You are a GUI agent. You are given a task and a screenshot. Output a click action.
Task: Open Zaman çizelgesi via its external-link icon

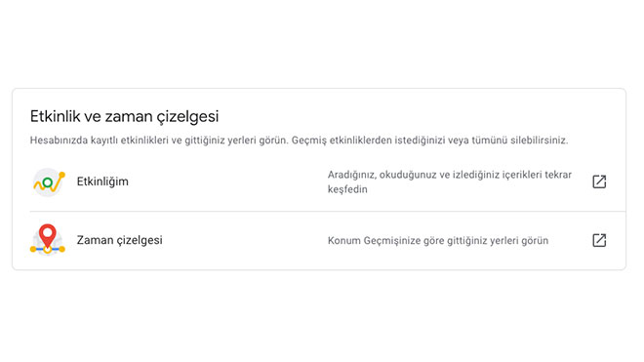point(599,240)
